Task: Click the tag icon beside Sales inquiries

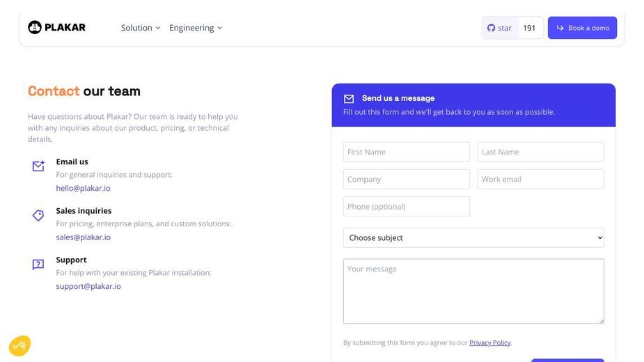Action: pos(38,215)
